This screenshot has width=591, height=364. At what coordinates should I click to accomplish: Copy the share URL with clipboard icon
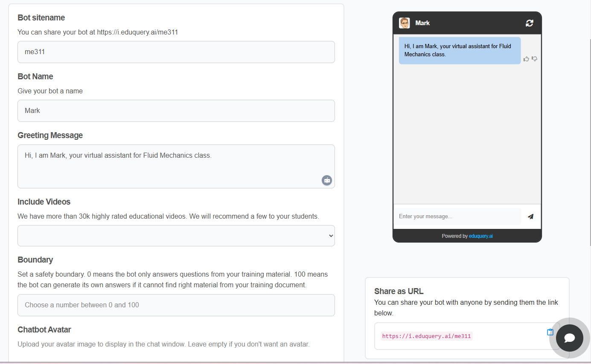(x=550, y=332)
